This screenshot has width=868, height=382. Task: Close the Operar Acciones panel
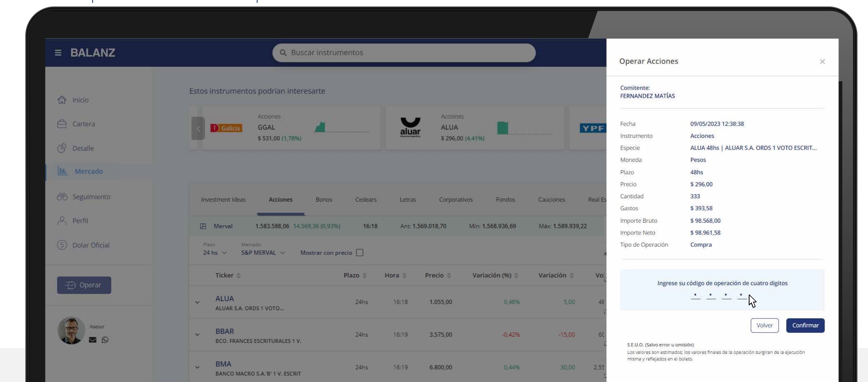[x=822, y=62]
